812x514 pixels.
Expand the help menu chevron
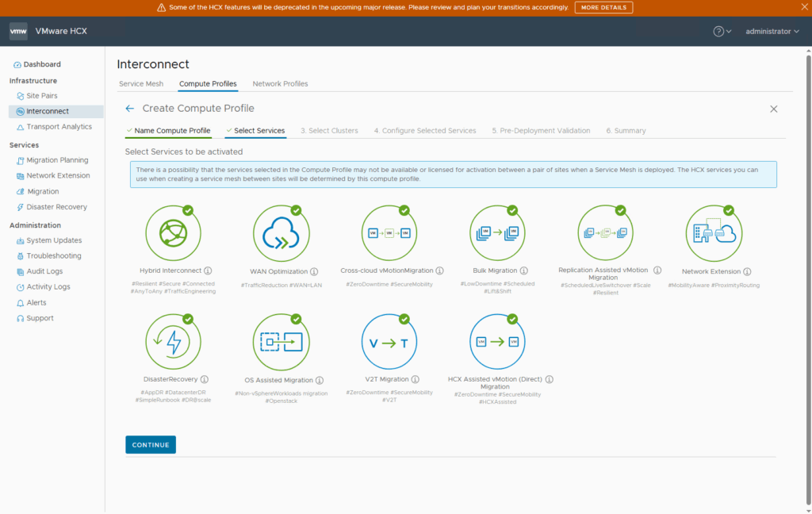(730, 32)
